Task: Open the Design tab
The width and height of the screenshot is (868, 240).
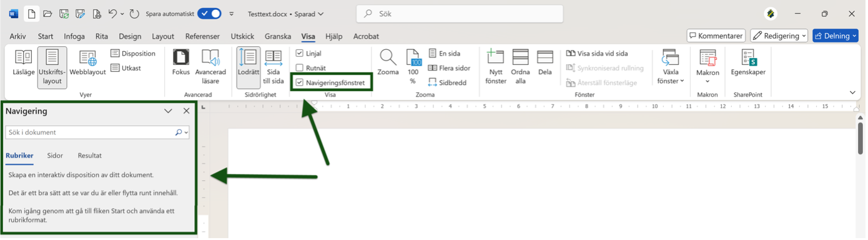Action: tap(130, 36)
